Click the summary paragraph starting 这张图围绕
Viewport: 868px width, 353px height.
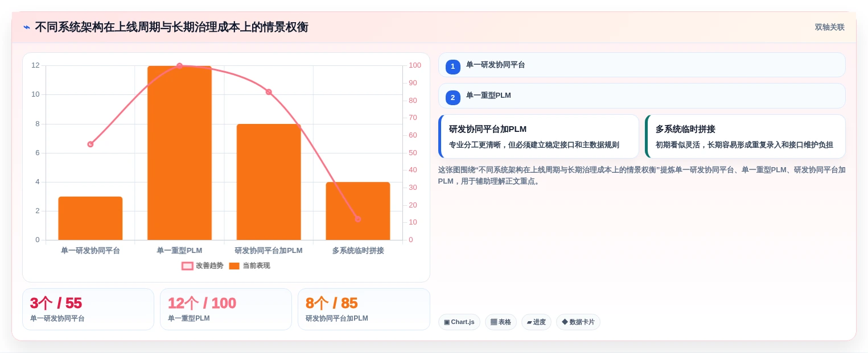click(641, 176)
